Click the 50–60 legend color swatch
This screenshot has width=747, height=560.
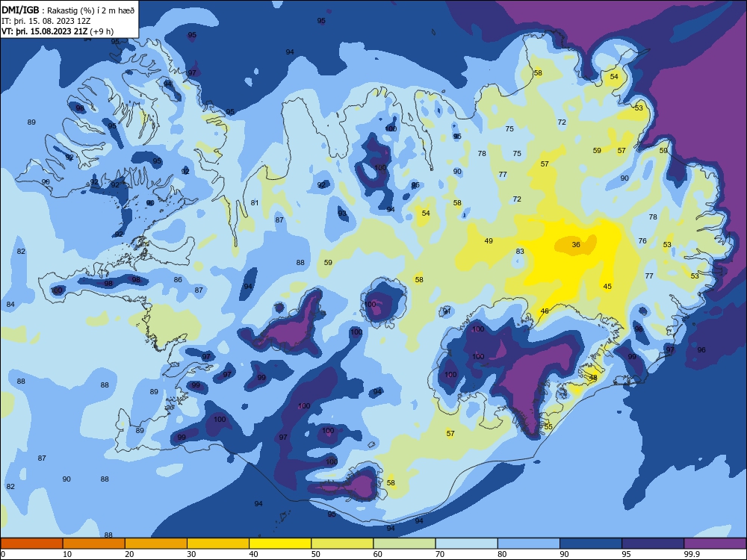tap(342, 544)
